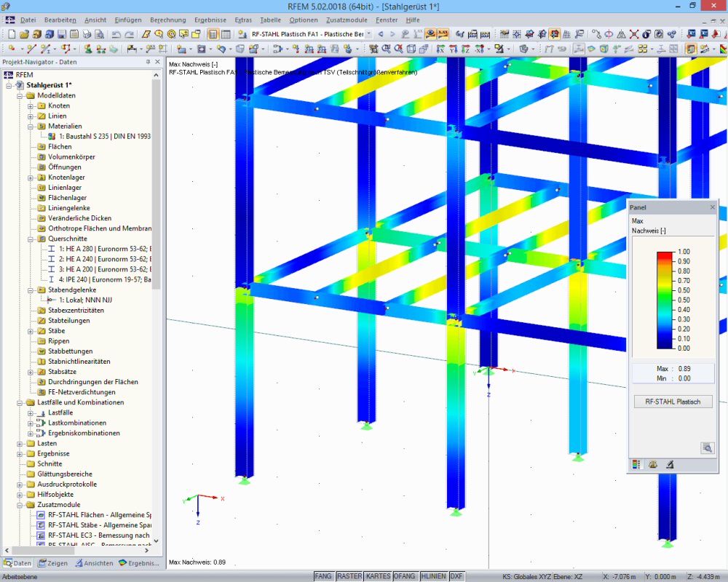Open a file with the folder icon

click(24, 34)
